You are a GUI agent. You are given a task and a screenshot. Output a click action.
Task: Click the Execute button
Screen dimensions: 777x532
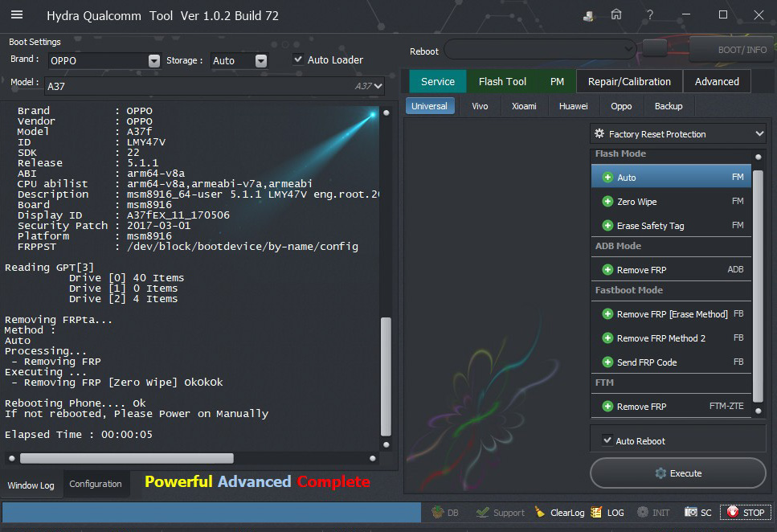click(x=677, y=473)
